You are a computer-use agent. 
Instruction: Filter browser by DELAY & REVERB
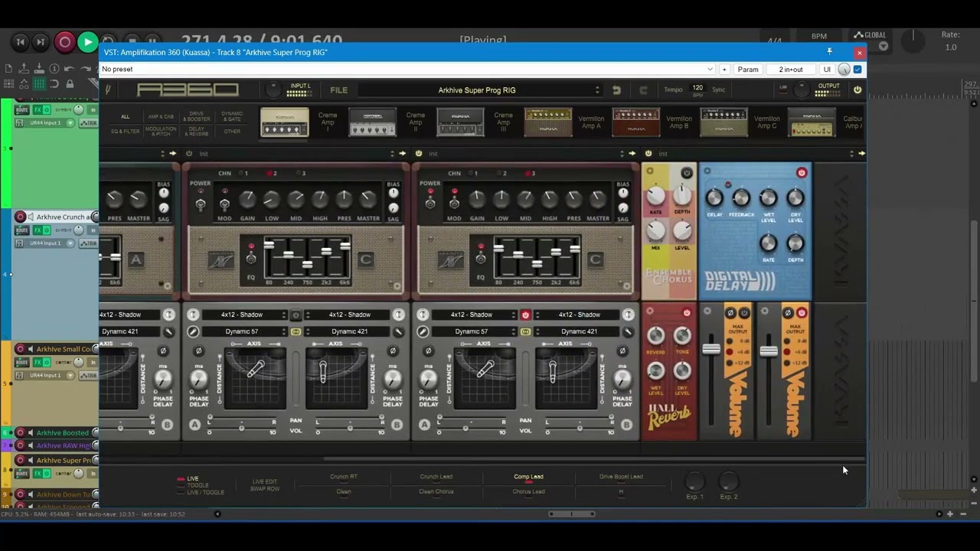(197, 131)
